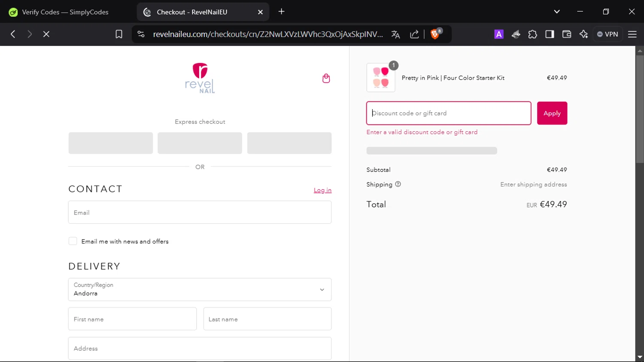Expand the Country/Region dropdown

pos(200,289)
